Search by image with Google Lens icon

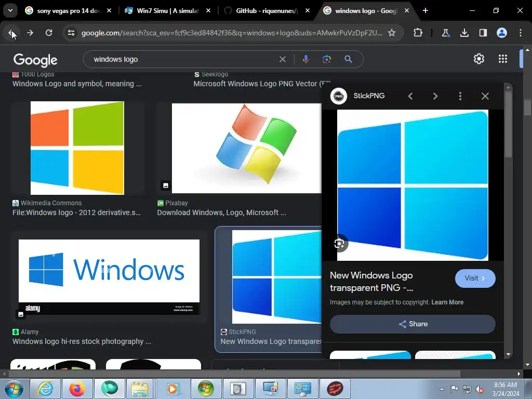pos(326,59)
